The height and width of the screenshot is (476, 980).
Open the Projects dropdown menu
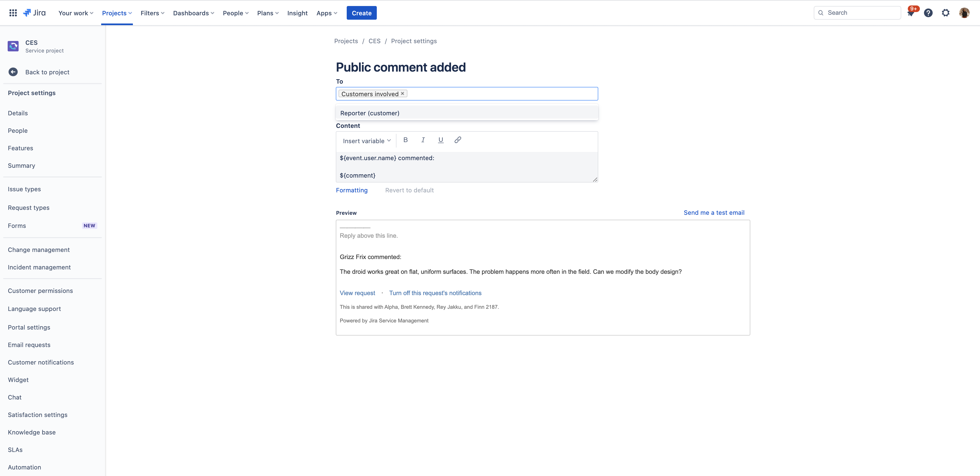[x=117, y=13]
